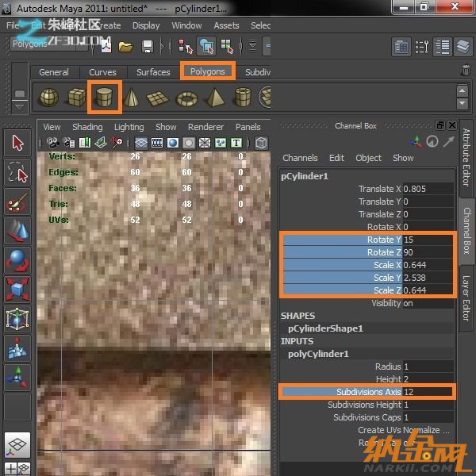This screenshot has width=476, height=476.
Task: Create a polygon cone from the shelf
Action: point(132,97)
